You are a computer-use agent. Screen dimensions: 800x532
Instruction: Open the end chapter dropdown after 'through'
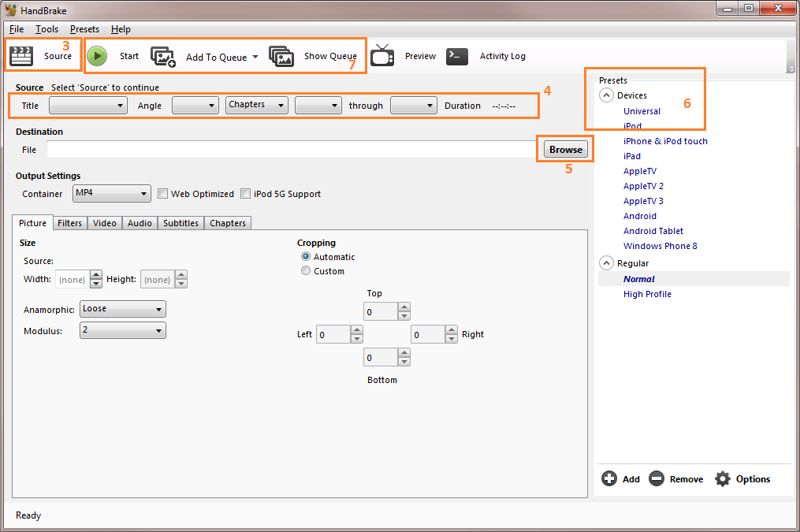click(x=413, y=106)
